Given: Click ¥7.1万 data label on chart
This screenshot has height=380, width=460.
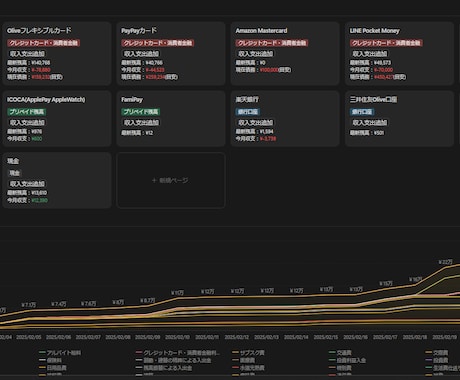Looking at the screenshot, I should 29,305.
